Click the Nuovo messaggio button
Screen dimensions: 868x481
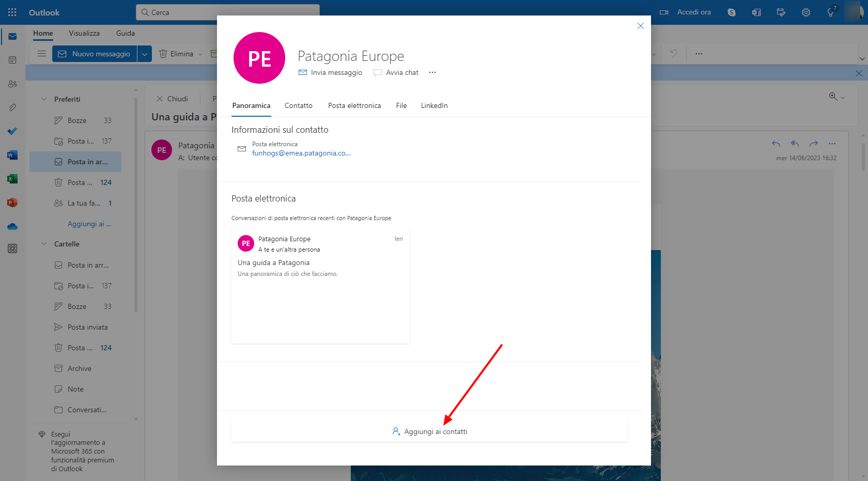(x=95, y=54)
